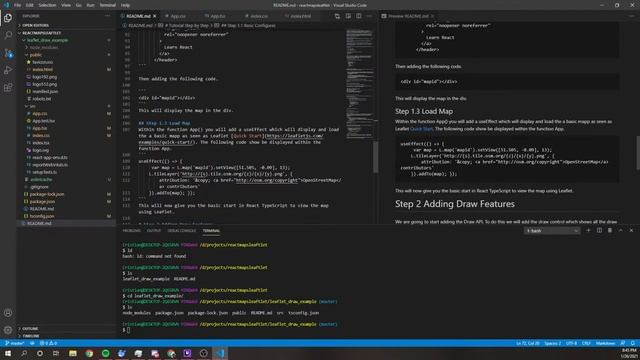This screenshot has width=640, height=360.
Task: Open package.json in the explorer
Action: [x=42, y=202]
